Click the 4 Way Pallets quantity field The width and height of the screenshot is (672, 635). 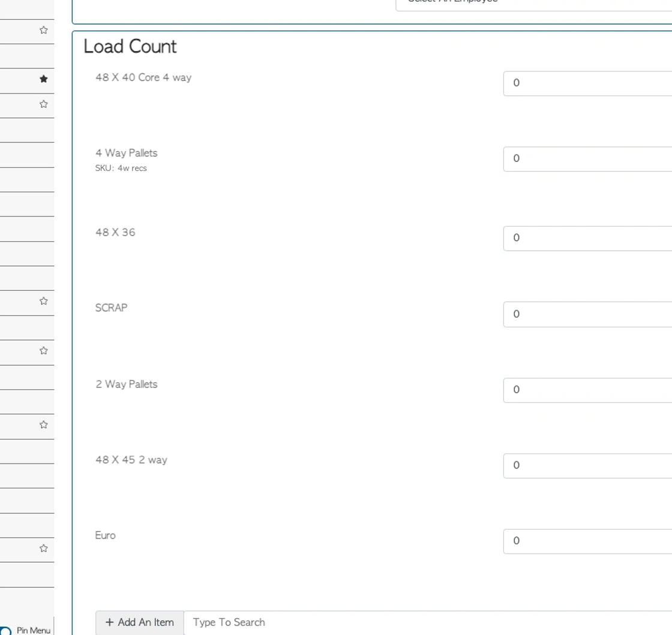click(587, 159)
